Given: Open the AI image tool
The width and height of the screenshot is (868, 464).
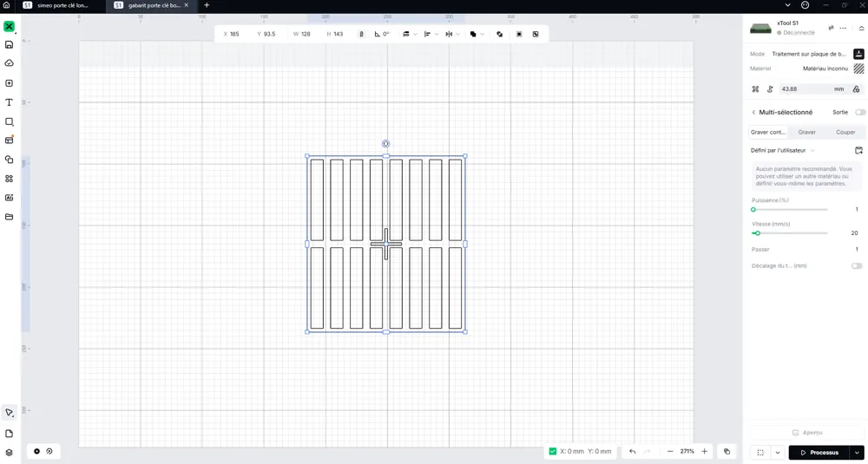Looking at the screenshot, I should 9,198.
